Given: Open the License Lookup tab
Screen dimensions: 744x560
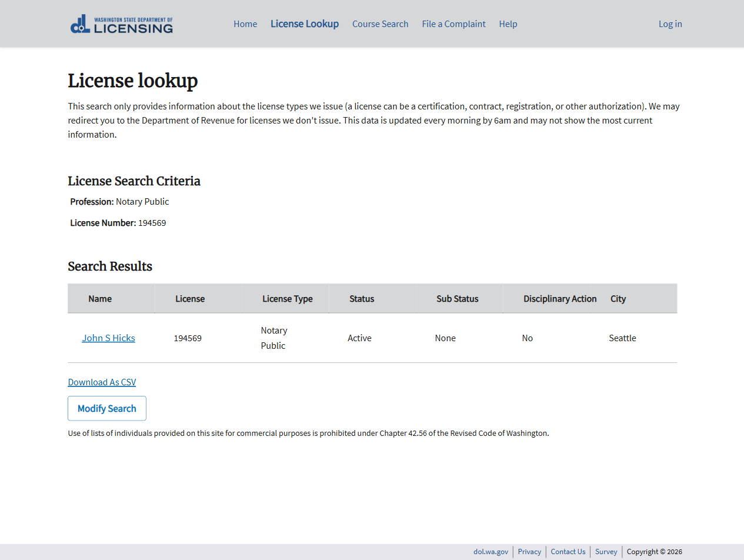Looking at the screenshot, I should (x=305, y=24).
